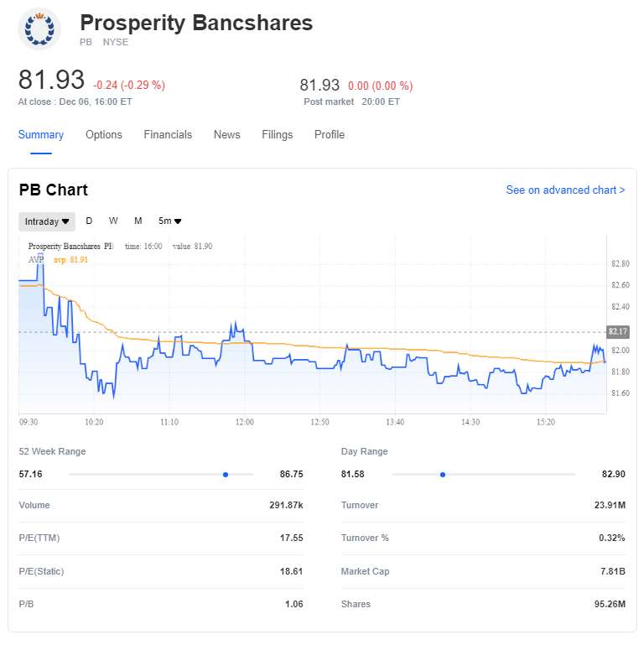Click See on advanced chart link
Screen dimensions: 644x645
pyautogui.click(x=565, y=190)
